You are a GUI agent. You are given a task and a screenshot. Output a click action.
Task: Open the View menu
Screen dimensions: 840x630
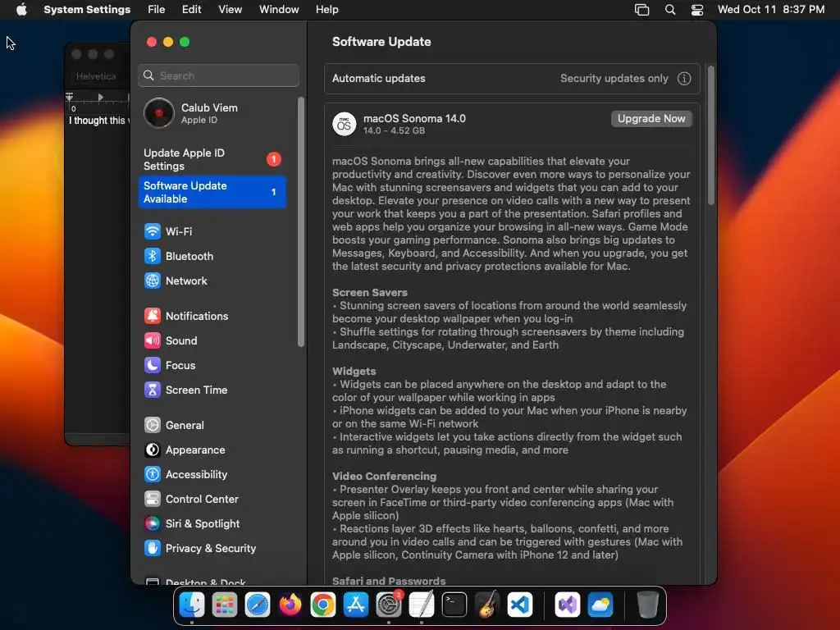[231, 10]
